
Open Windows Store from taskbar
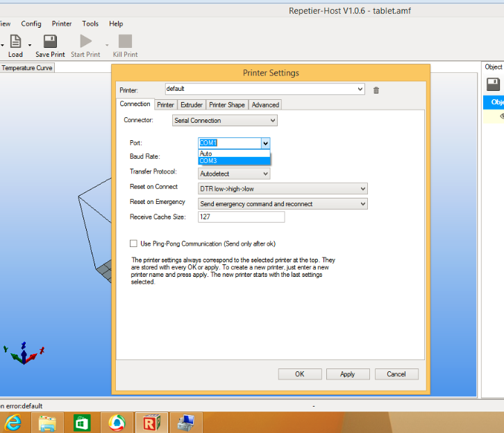pyautogui.click(x=82, y=423)
